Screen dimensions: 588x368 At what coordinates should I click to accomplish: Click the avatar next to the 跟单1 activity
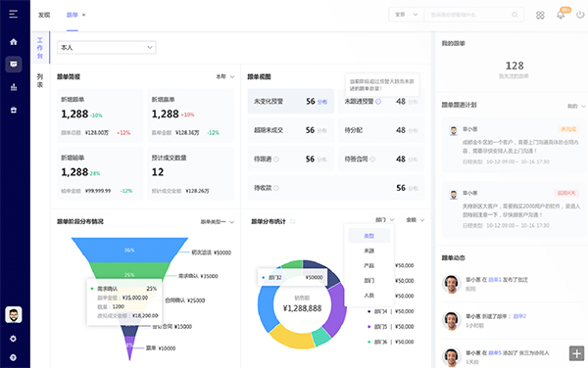click(x=451, y=284)
